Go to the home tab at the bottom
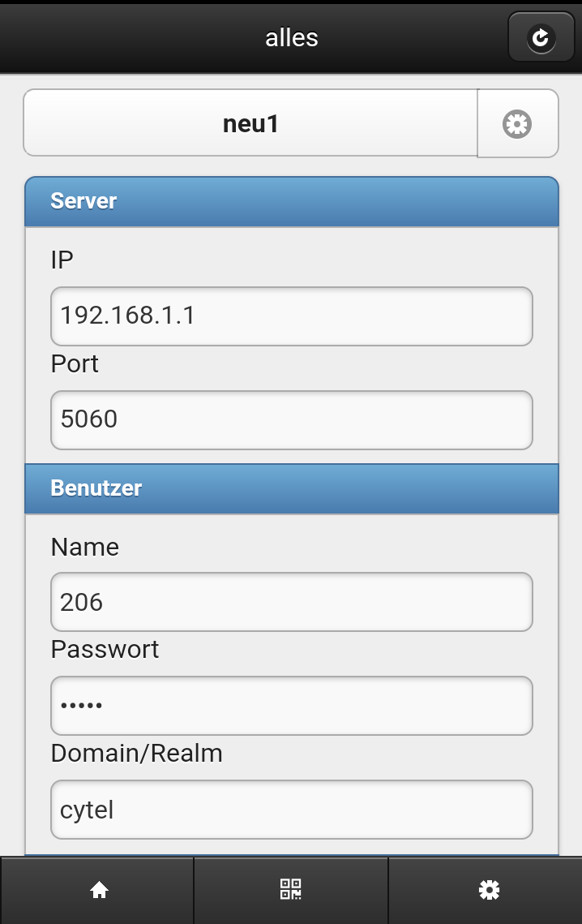The width and height of the screenshot is (582, 924). coord(97,890)
